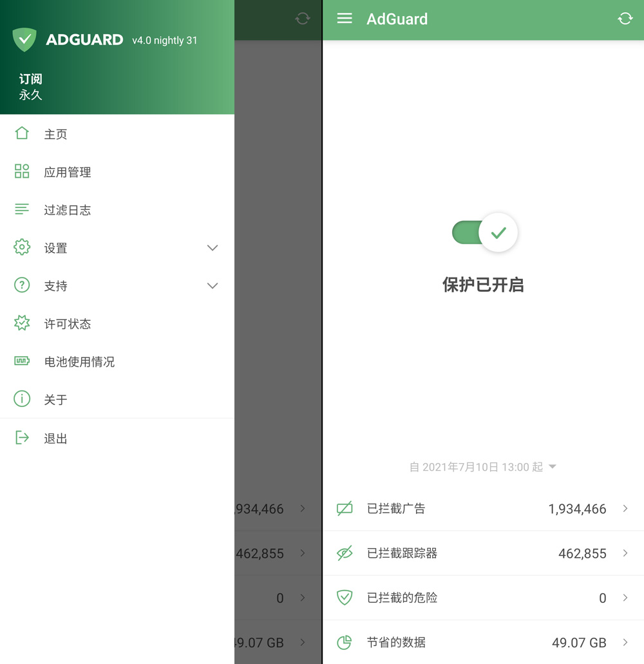Click the 应用管理 grid icon
Screen dimensions: 644x664
click(22, 171)
